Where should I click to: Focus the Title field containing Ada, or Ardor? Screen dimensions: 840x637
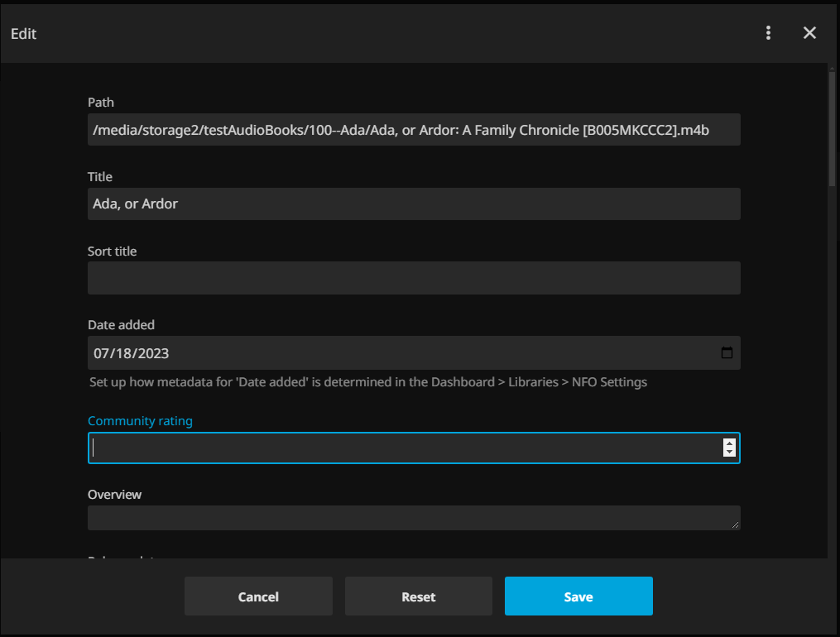point(414,204)
